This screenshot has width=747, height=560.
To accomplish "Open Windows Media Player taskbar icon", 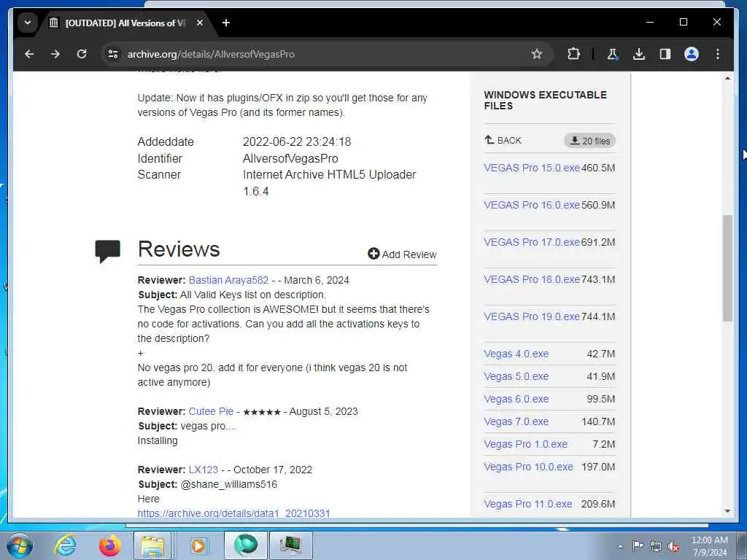I will [198, 545].
